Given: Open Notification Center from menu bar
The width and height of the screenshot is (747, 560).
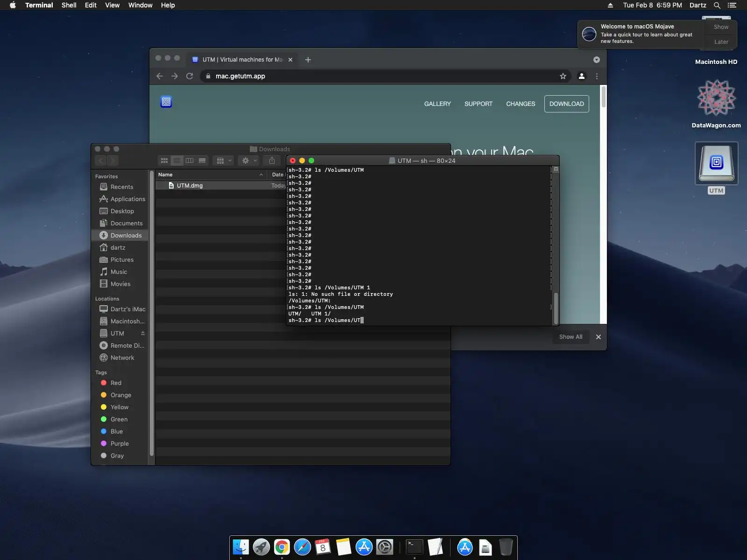Looking at the screenshot, I should point(732,5).
